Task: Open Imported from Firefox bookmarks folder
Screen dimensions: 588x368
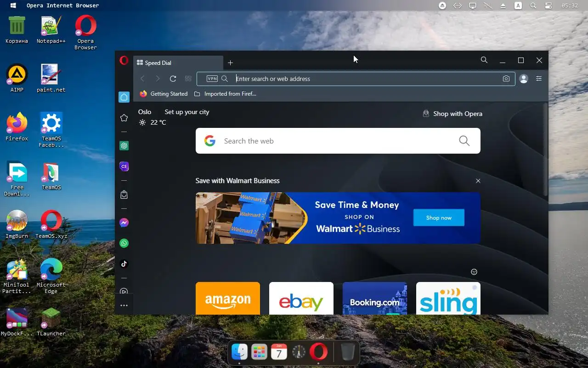Action: tap(225, 94)
